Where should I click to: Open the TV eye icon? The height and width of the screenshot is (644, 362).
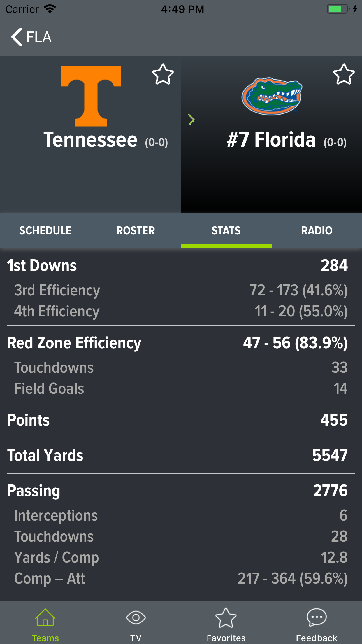136,618
